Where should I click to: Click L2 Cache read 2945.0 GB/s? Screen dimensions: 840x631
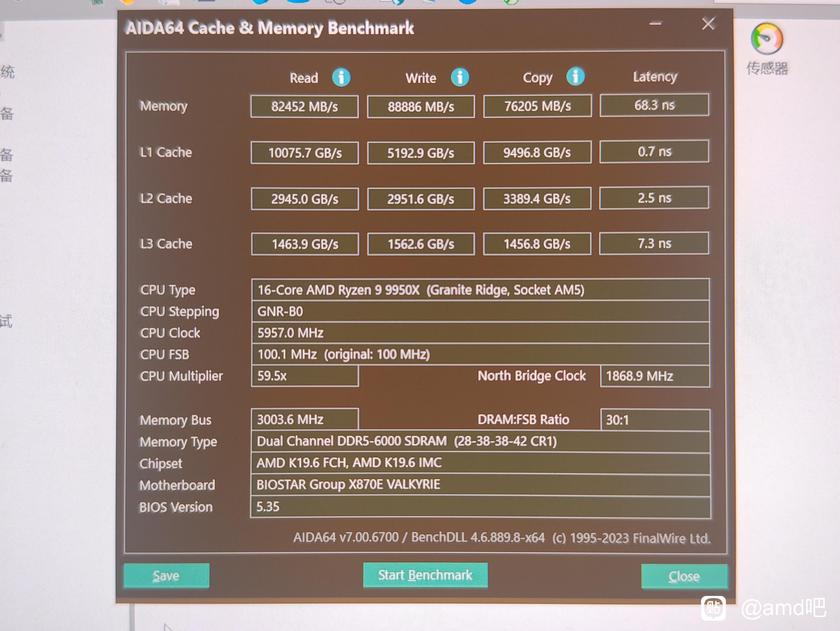tap(305, 199)
